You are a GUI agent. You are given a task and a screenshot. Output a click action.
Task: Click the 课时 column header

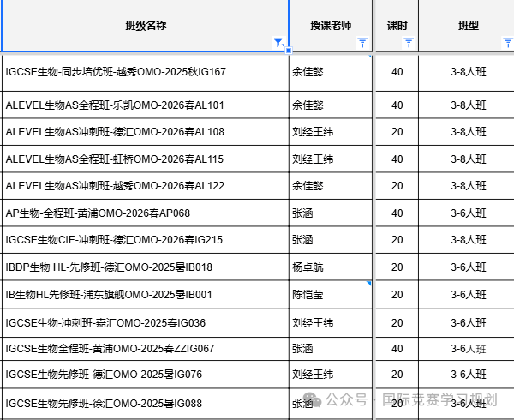click(397, 25)
